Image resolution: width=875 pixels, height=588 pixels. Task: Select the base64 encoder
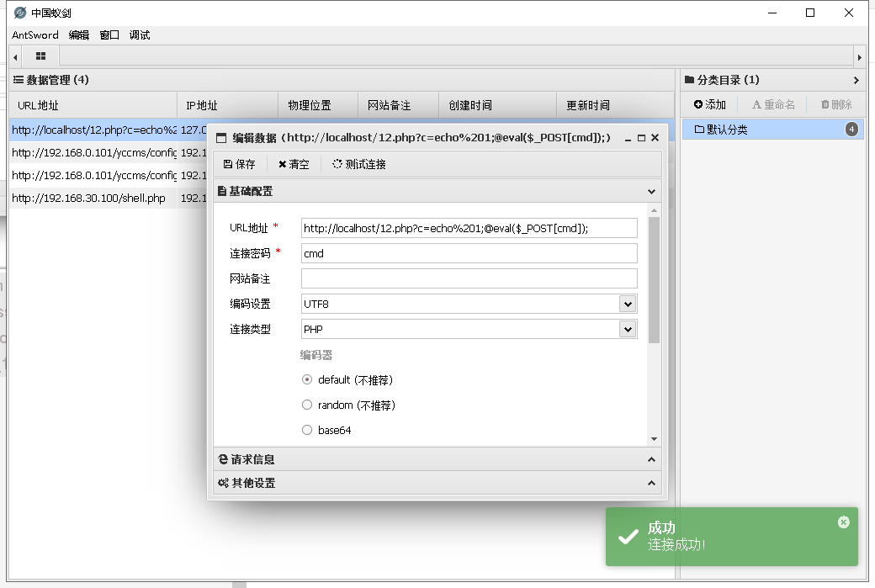point(307,430)
